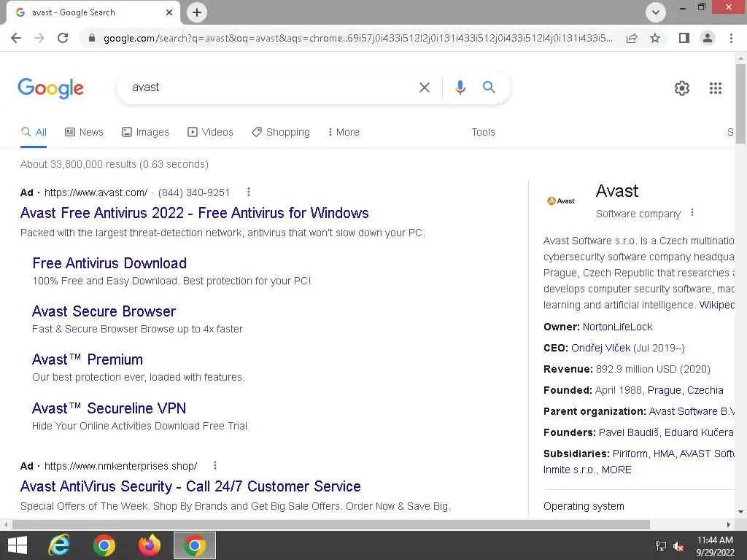
Task: Clear the search box with X
Action: (x=424, y=87)
